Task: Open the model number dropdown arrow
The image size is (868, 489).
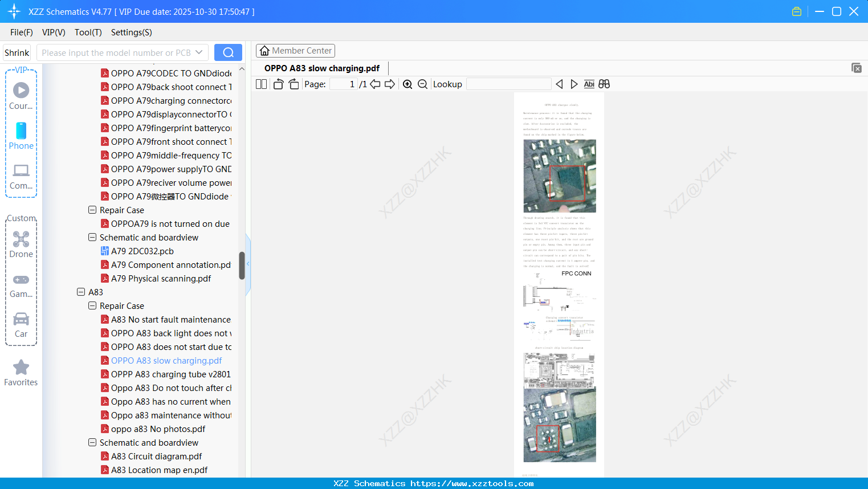Action: coord(199,52)
